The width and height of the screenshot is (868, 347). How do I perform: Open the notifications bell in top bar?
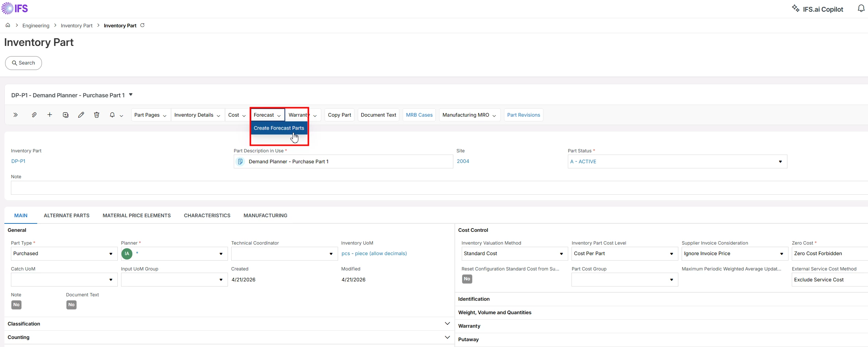pos(861,9)
